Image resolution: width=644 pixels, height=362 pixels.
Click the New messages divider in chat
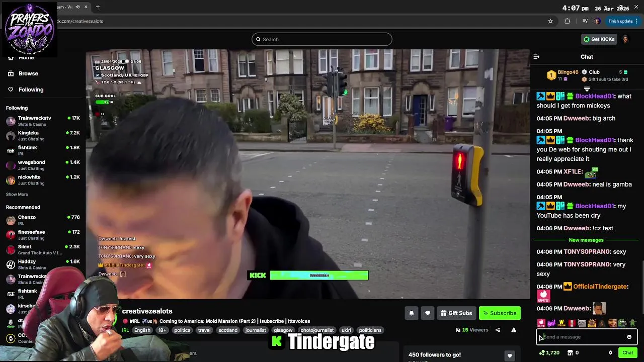pos(586,240)
